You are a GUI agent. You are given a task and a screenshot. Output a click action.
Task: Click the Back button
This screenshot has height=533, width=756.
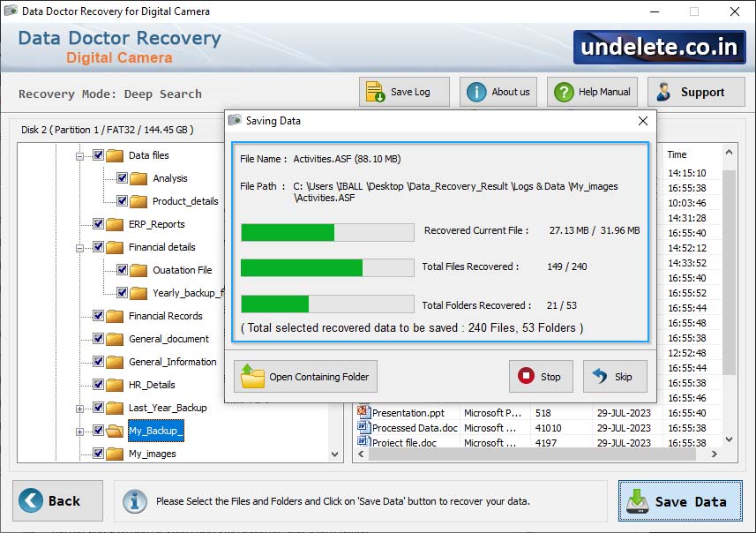pyautogui.click(x=55, y=501)
